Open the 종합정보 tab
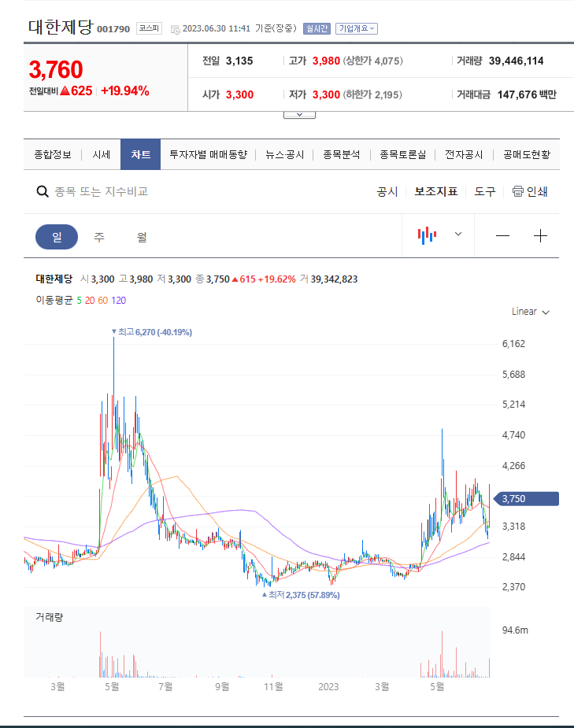 click(53, 154)
